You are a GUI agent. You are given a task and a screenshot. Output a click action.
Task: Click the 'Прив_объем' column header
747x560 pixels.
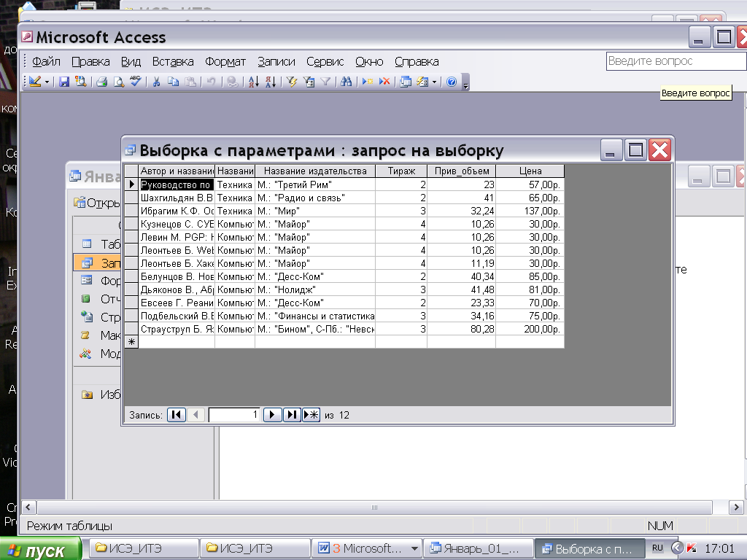(x=462, y=171)
